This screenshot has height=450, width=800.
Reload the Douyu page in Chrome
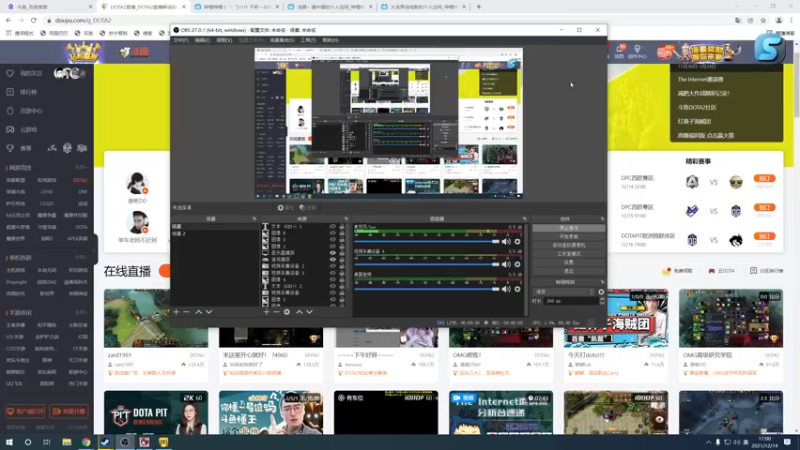coord(34,20)
